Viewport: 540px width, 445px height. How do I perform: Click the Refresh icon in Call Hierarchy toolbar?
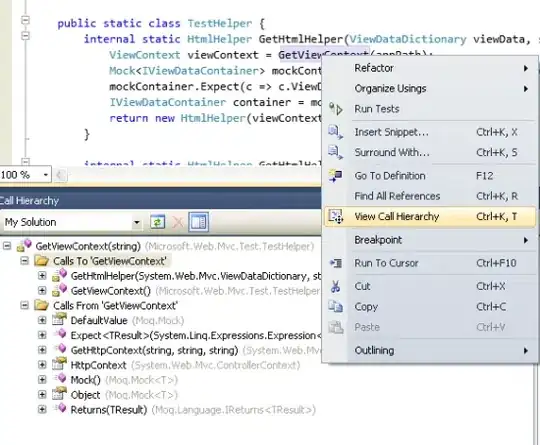(x=157, y=222)
